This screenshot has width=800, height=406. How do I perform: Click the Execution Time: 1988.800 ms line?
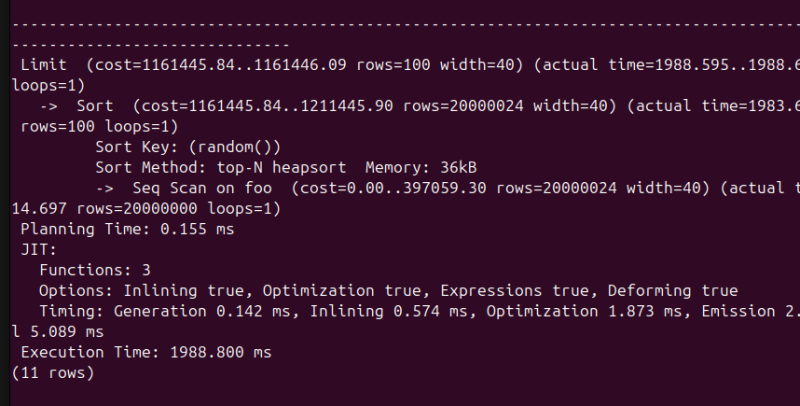(145, 353)
